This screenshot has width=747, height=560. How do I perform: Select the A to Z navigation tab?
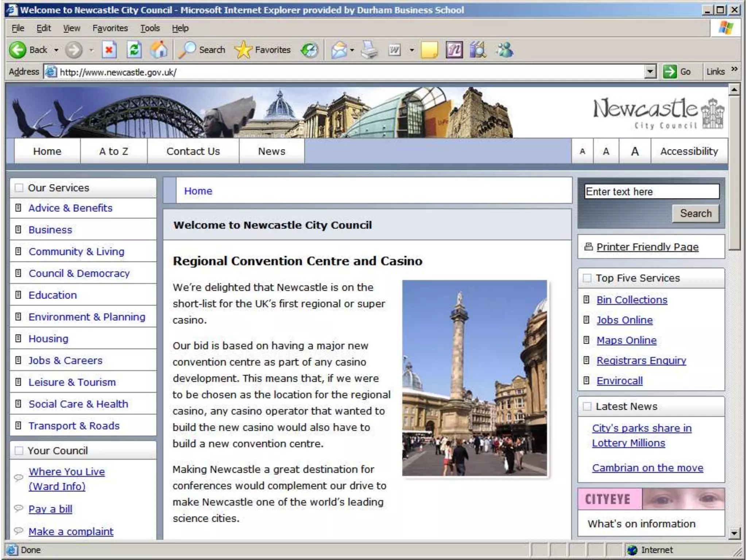coord(113,151)
